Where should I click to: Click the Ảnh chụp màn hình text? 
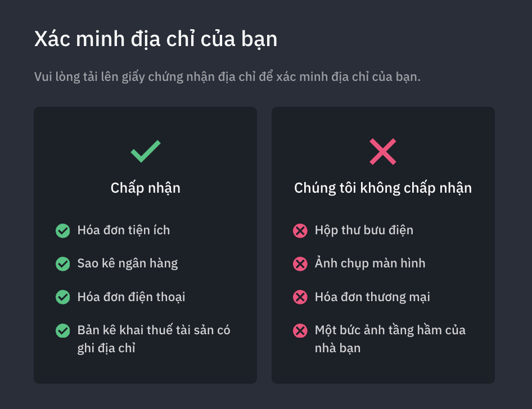pos(370,263)
